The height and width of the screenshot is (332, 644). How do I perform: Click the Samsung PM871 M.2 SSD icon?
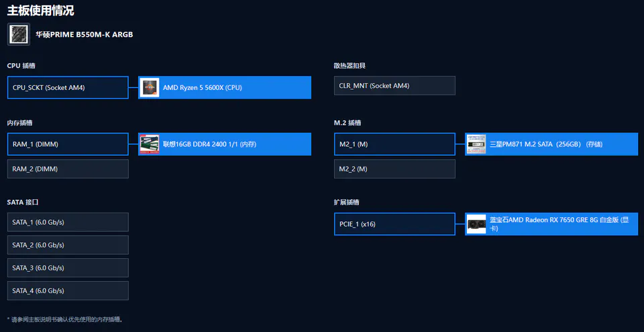click(x=476, y=144)
